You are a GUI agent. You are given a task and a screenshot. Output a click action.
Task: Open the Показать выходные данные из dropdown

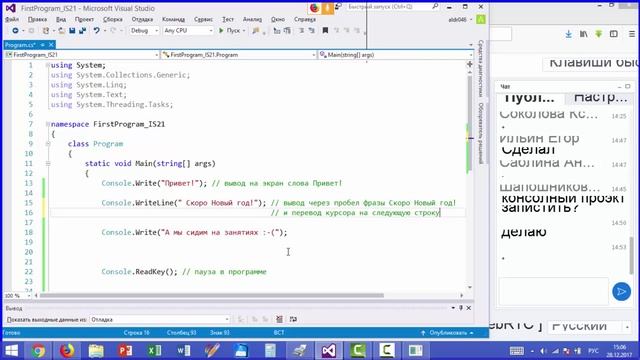point(160,320)
